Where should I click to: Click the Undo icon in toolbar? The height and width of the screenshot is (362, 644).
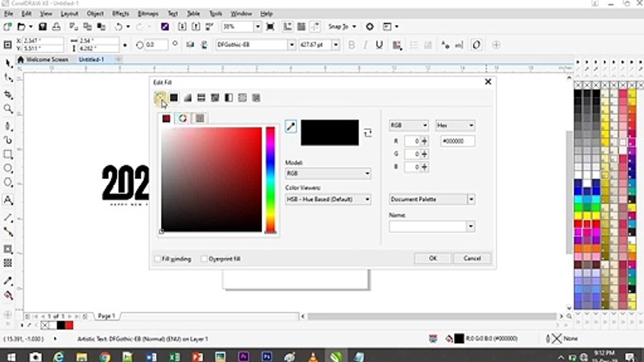click(x=118, y=27)
